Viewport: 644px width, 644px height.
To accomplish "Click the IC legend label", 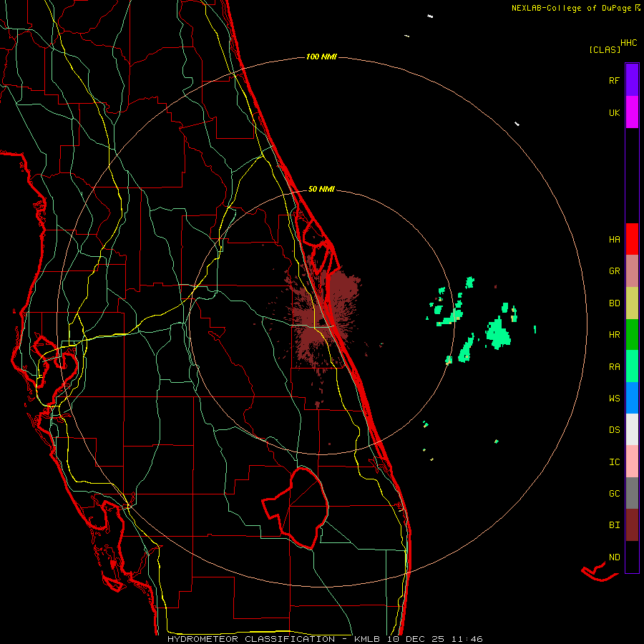I will [614, 462].
